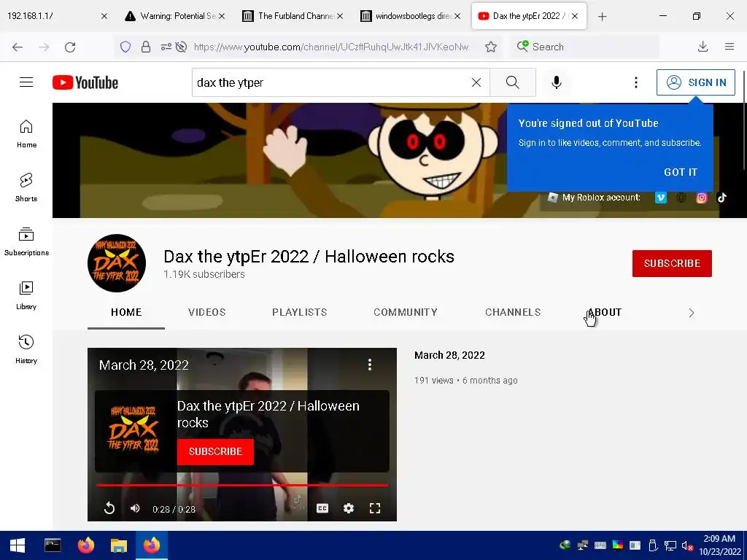Open YouTube settings three-dot menu

635,82
